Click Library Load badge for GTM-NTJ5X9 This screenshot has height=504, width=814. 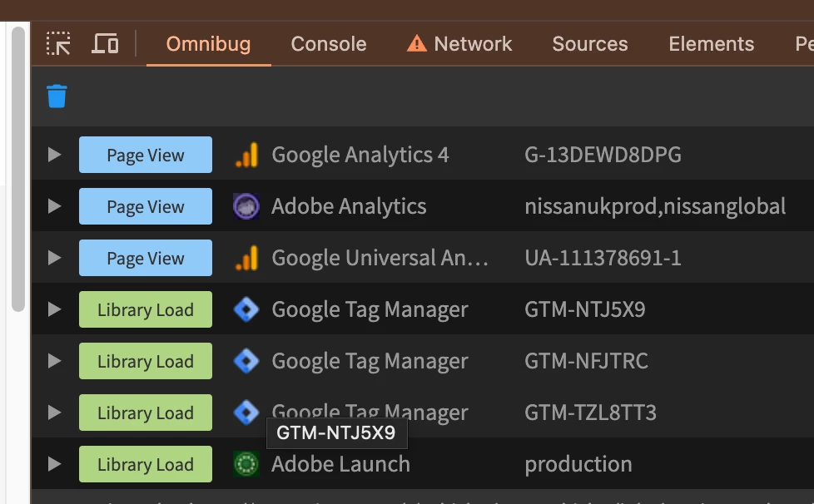click(x=146, y=309)
